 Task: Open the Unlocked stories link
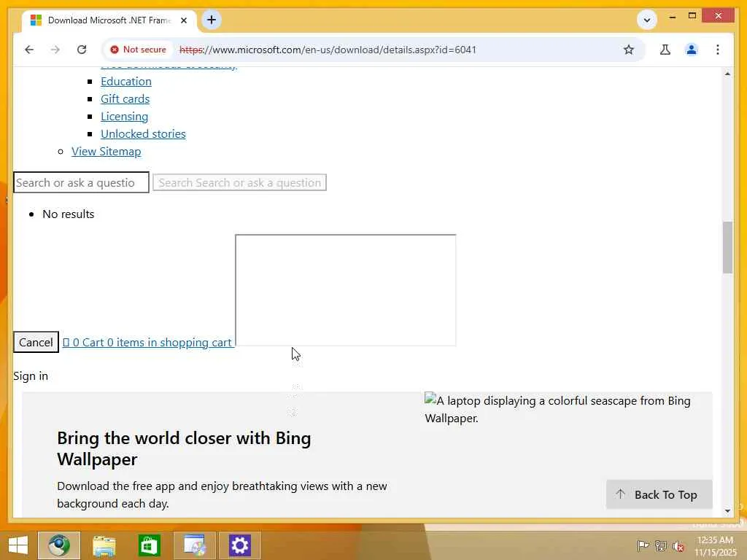pos(144,134)
